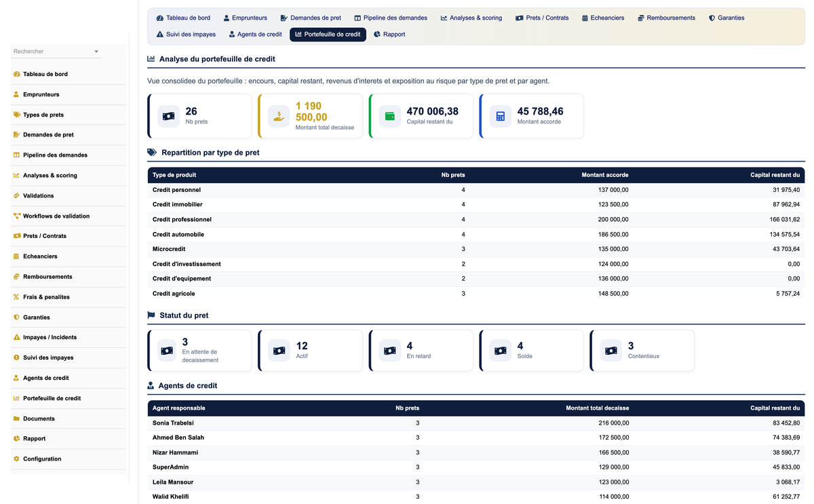Open the Tableau de bord top tab
The height and width of the screenshot is (504, 814).
pyautogui.click(x=183, y=18)
